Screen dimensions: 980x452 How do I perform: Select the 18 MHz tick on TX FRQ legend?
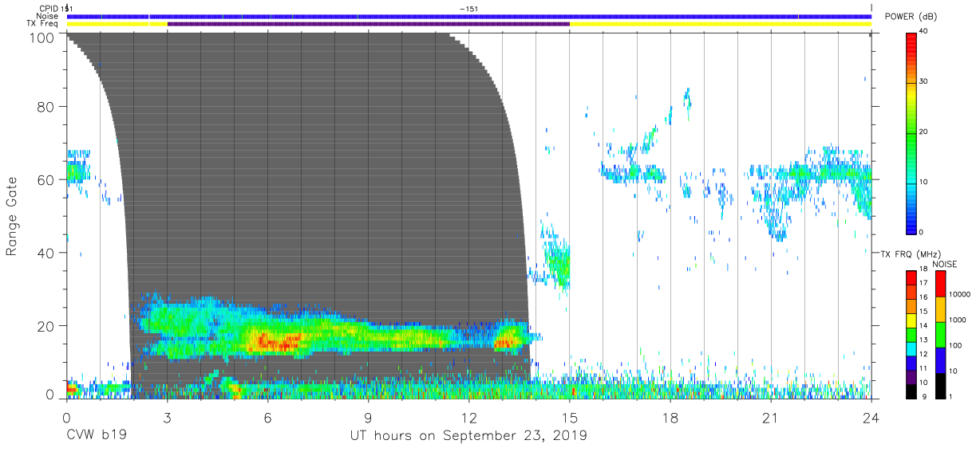[924, 271]
